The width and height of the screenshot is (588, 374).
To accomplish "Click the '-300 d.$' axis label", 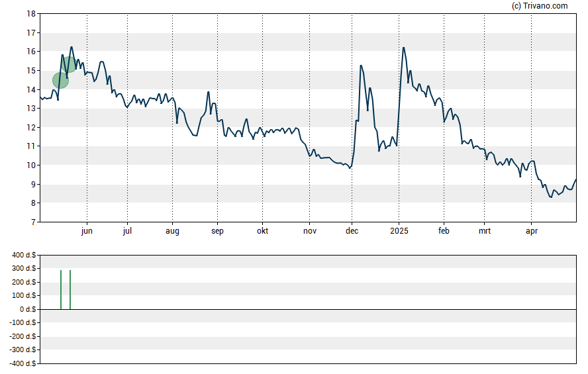I will (x=23, y=350).
